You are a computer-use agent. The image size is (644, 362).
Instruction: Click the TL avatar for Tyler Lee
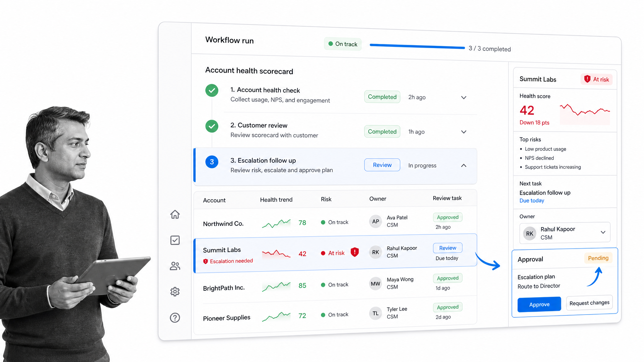(375, 313)
